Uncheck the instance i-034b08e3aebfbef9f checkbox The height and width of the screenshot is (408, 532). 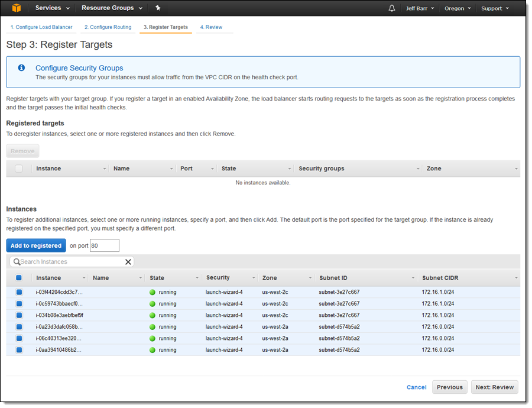[19, 315]
